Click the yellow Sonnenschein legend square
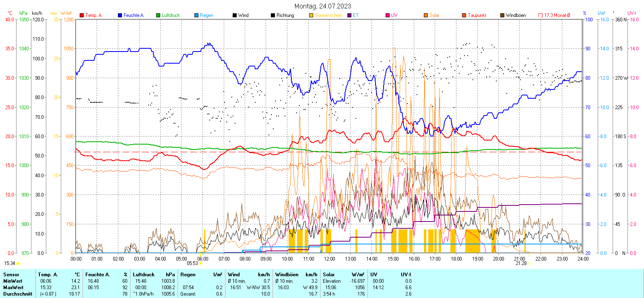The image size is (644, 298). coord(311,15)
